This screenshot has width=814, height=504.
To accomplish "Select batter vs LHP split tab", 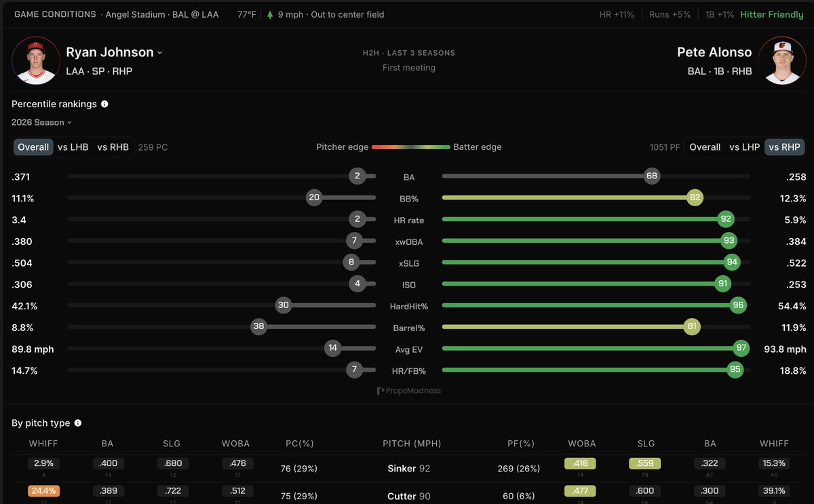I will [744, 147].
